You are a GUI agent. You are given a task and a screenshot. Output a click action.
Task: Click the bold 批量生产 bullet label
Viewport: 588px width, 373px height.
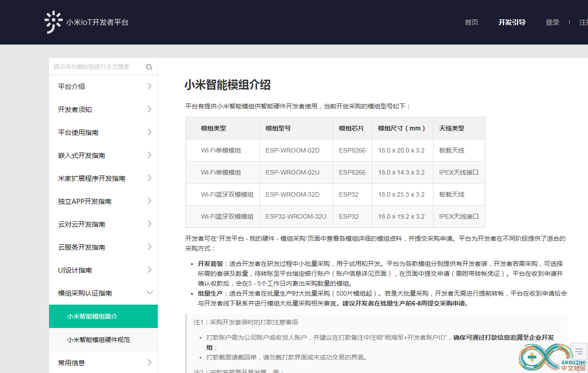[210, 293]
